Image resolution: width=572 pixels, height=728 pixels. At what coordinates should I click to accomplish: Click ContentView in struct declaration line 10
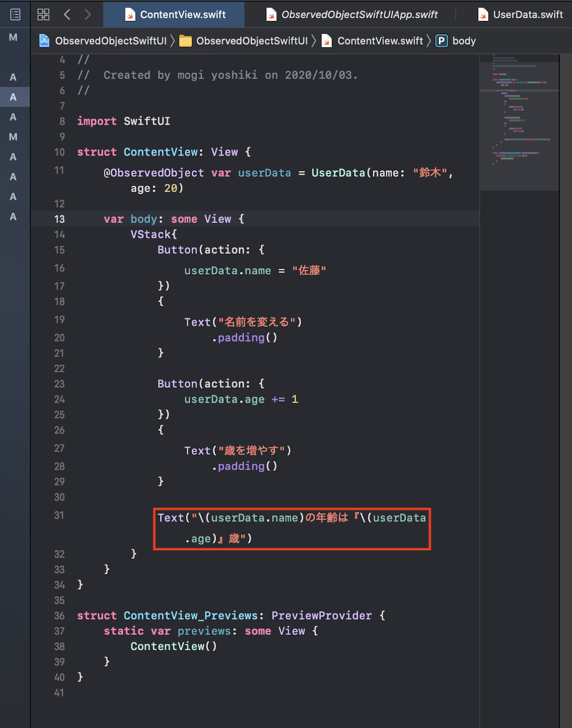(x=161, y=152)
